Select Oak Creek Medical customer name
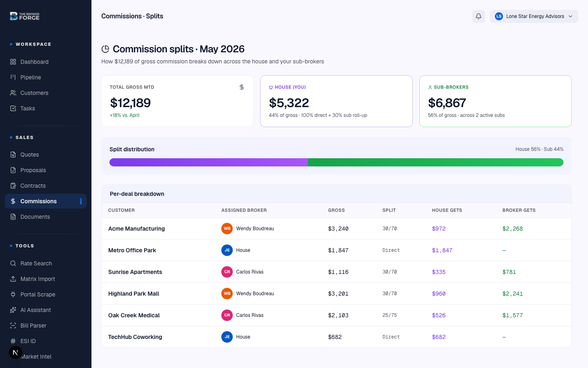Image resolution: width=588 pixels, height=368 pixels. [x=134, y=315]
